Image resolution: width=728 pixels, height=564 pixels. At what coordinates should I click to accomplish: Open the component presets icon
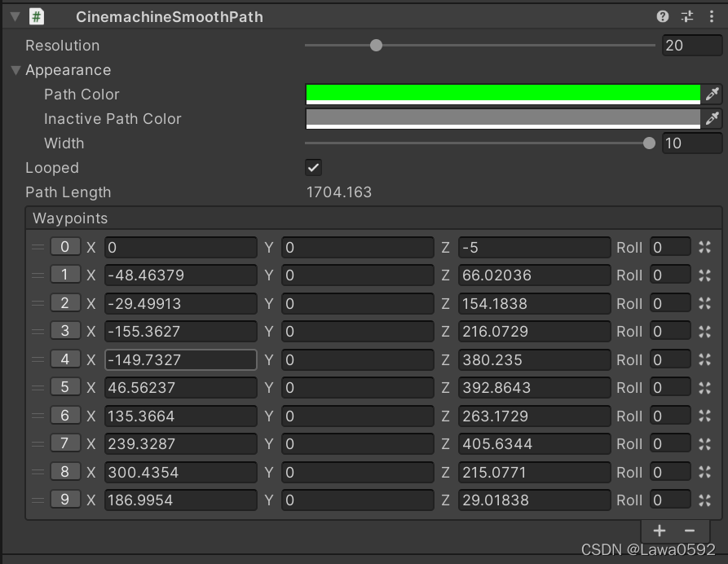[x=687, y=17]
